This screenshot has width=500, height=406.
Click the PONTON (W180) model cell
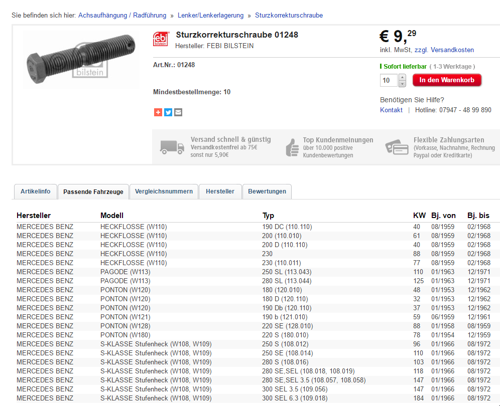pyautogui.click(x=125, y=335)
